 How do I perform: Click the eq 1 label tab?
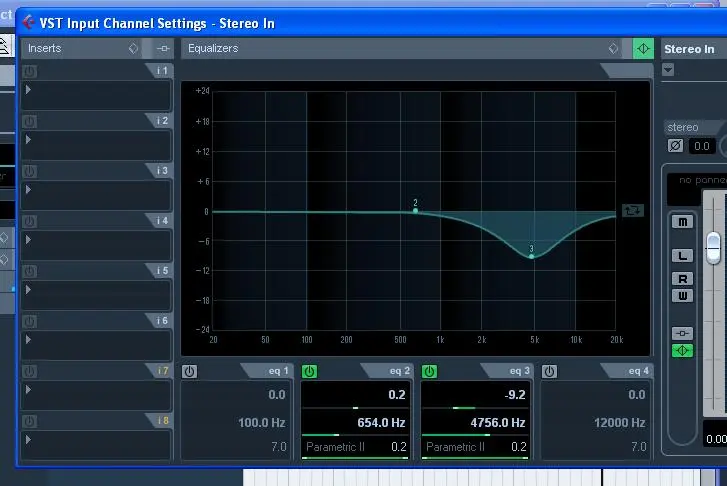[279, 371]
